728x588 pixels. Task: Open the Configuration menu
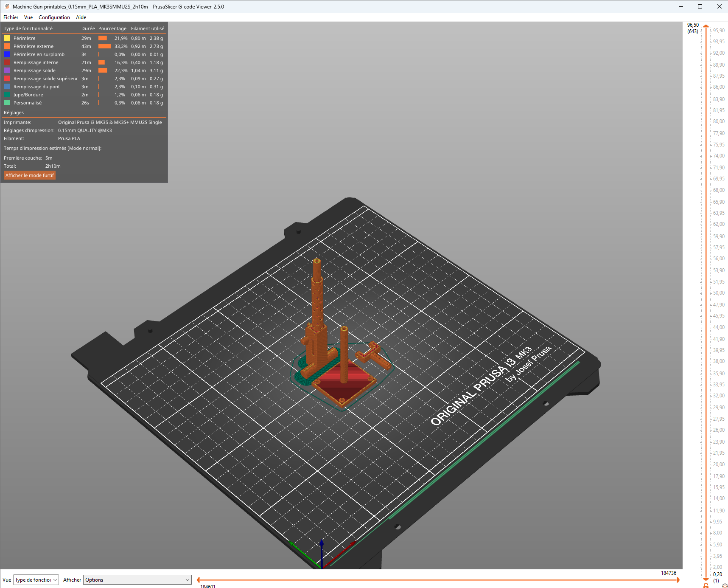point(54,17)
